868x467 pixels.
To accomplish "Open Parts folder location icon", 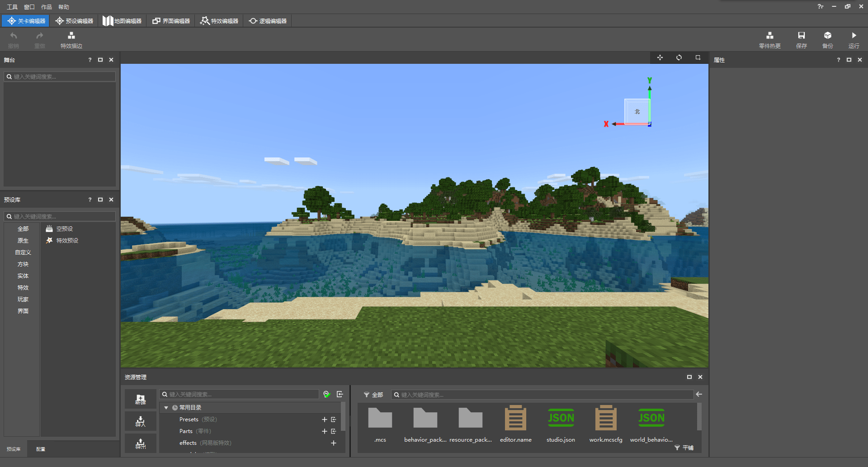I will click(334, 431).
